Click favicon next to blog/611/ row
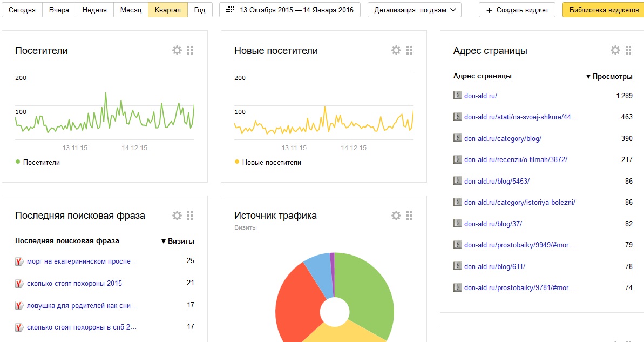The width and height of the screenshot is (644, 342). (x=458, y=266)
